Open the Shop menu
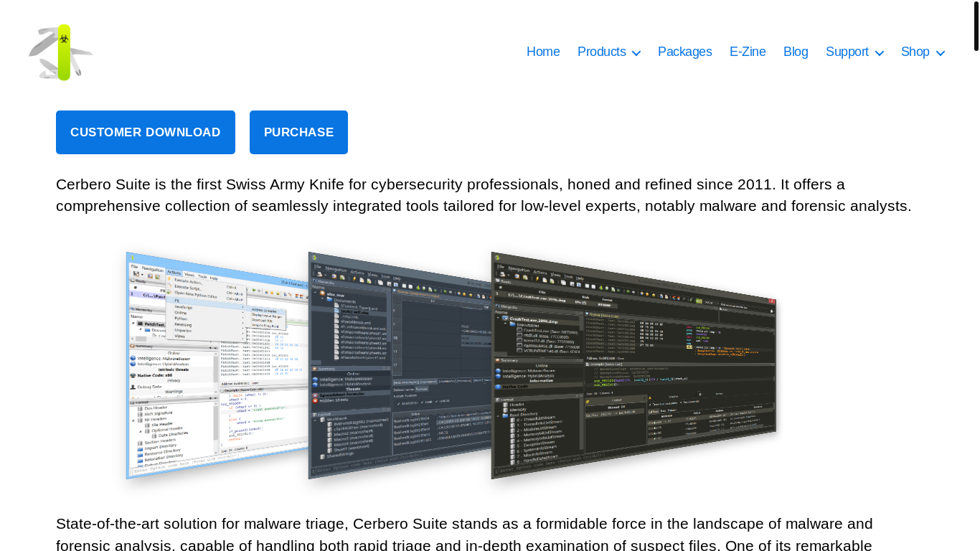The image size is (980, 551). (915, 52)
